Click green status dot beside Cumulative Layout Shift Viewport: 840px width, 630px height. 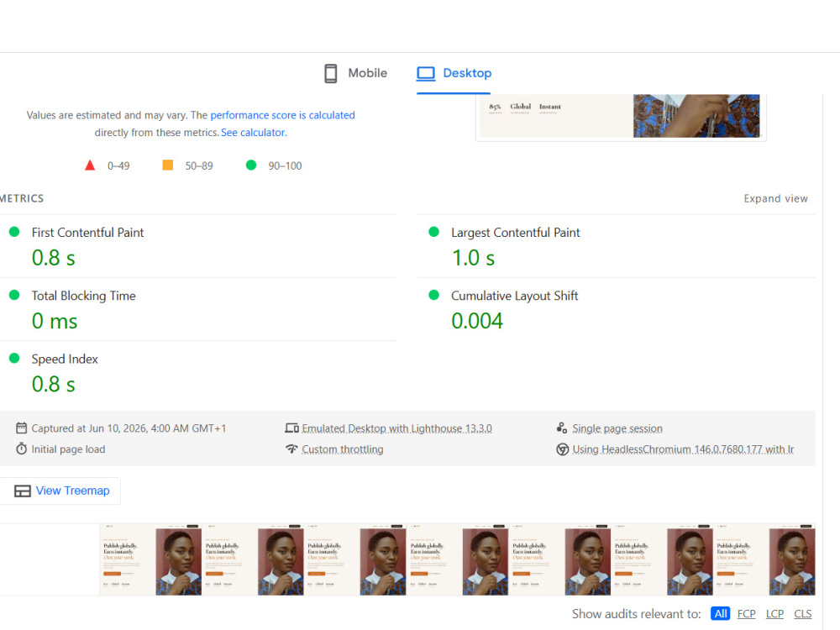(434, 295)
